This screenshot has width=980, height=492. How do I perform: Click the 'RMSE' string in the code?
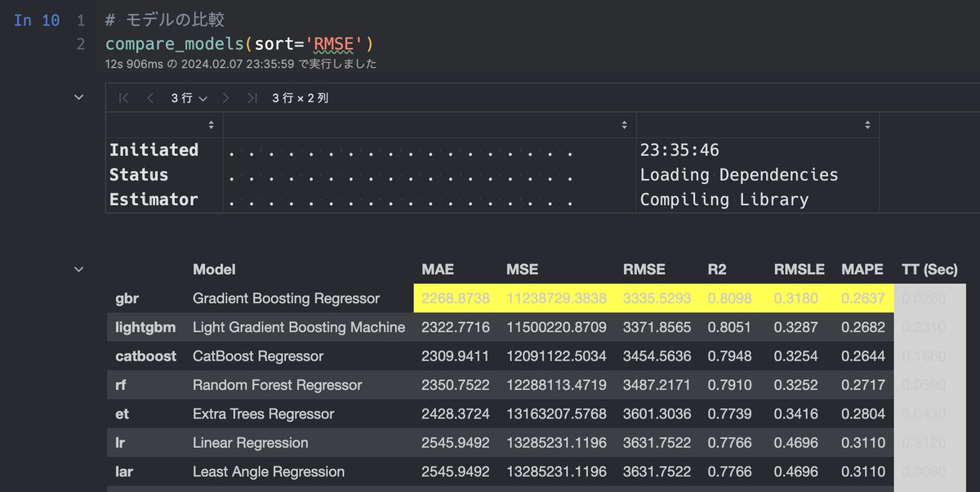click(x=335, y=44)
